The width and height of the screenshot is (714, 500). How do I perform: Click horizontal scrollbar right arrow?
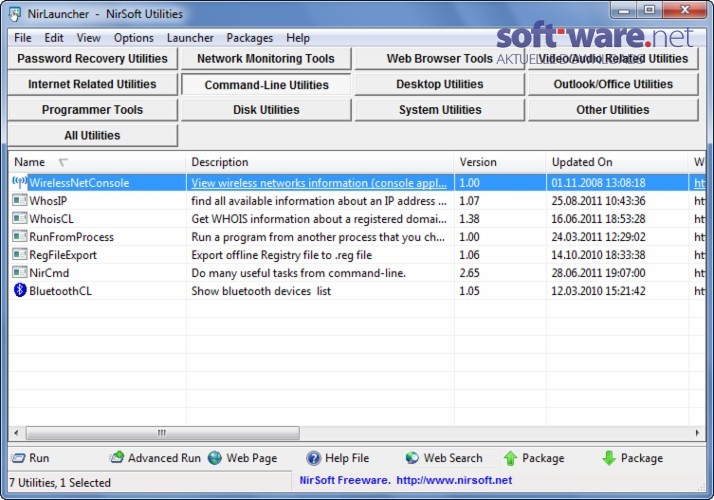coord(697,433)
